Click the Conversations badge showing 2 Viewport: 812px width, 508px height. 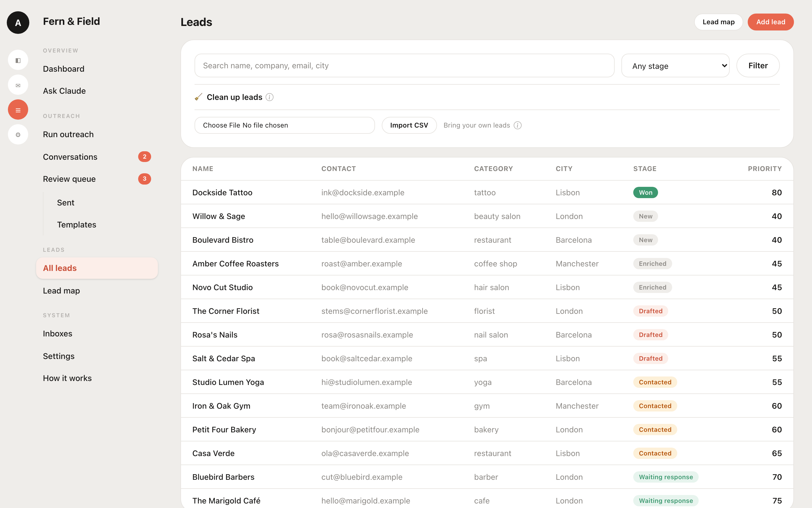(145, 157)
